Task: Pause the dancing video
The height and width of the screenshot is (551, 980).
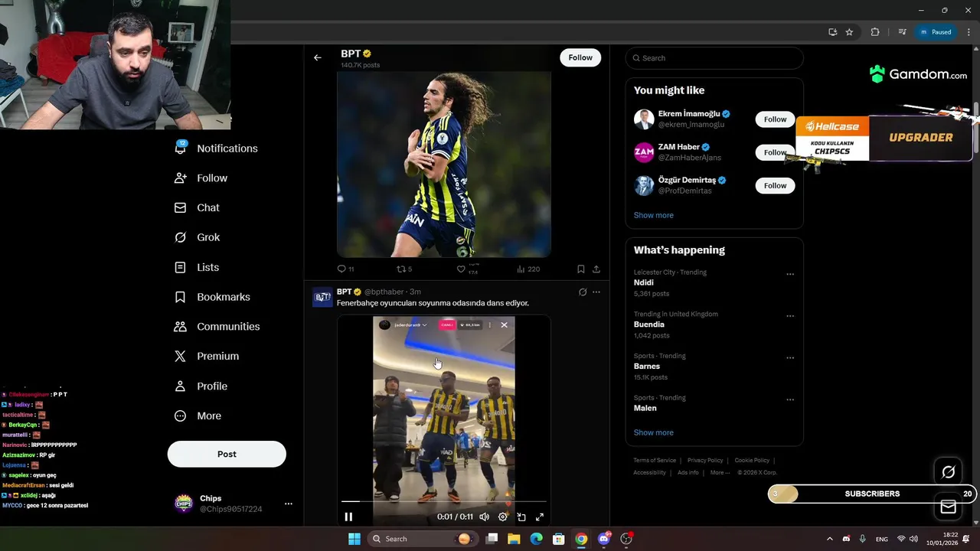Action: [348, 517]
